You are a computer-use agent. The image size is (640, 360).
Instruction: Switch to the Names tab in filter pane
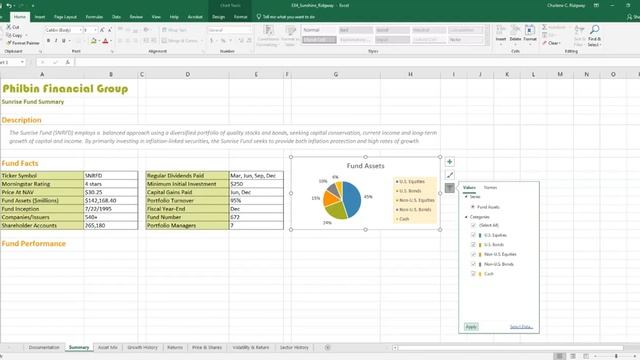click(490, 188)
